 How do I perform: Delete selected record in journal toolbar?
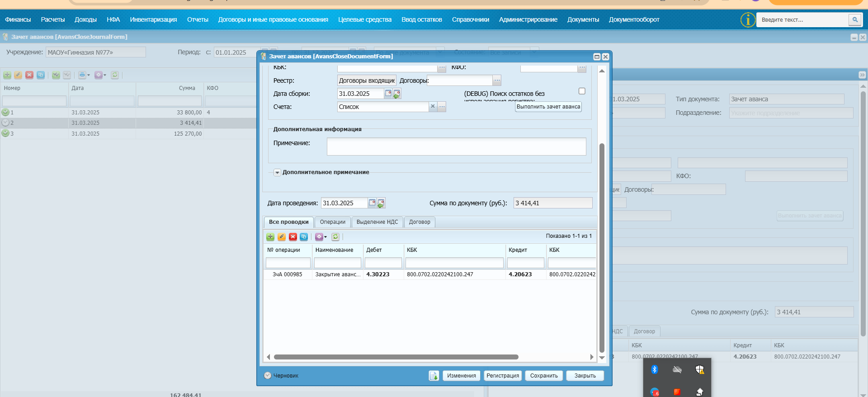[x=29, y=75]
